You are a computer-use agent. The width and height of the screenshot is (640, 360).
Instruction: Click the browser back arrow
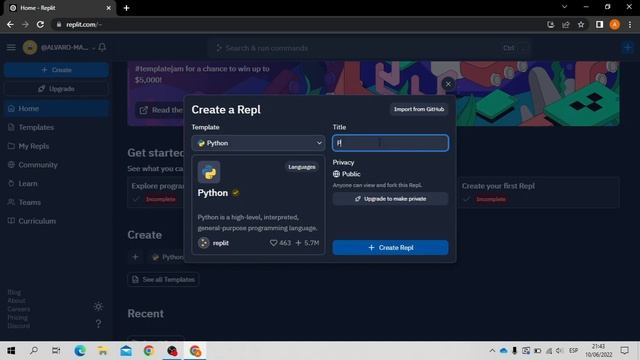(10, 24)
